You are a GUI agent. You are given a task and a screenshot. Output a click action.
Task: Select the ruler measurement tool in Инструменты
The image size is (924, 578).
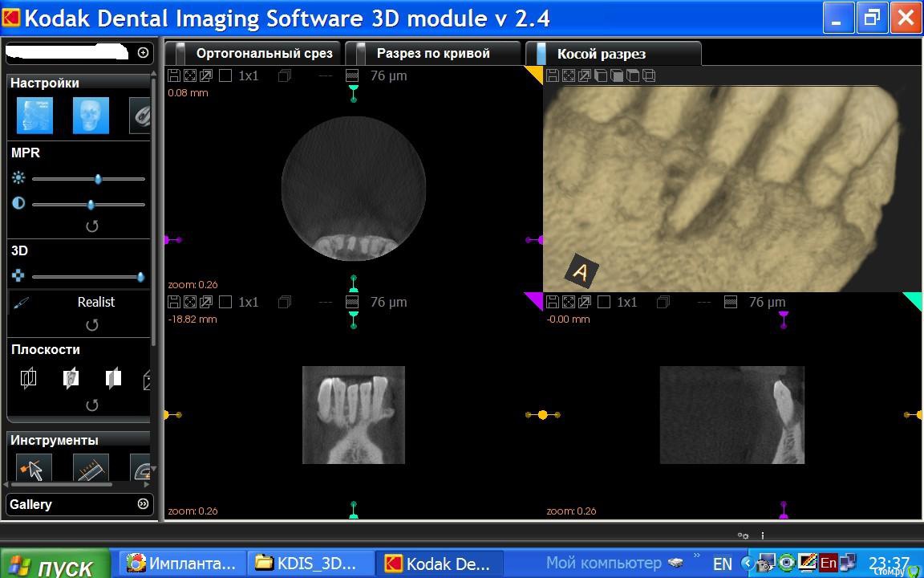click(91, 468)
